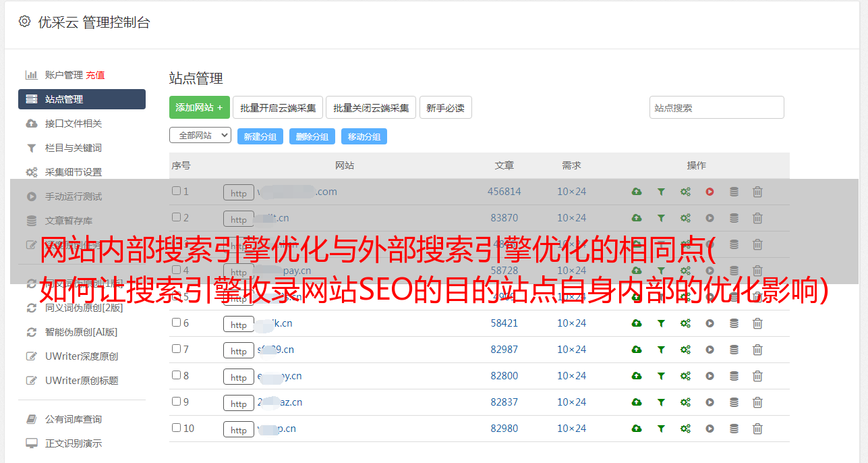Image resolution: width=868 pixels, height=463 pixels.
Task: Open the 新手必读 button
Action: tap(446, 107)
